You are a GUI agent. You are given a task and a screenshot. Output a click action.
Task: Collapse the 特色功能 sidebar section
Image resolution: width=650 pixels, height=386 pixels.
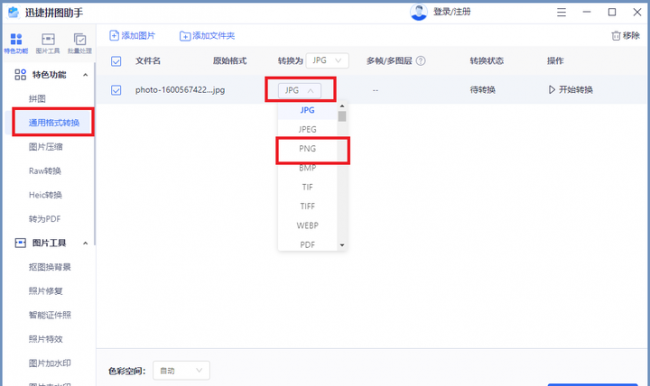point(85,75)
